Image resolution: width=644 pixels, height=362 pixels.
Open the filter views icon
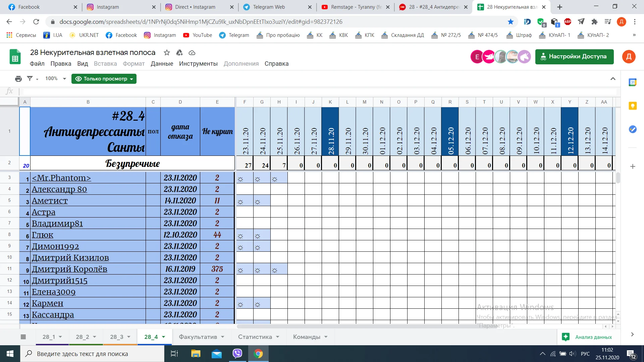coord(30,79)
